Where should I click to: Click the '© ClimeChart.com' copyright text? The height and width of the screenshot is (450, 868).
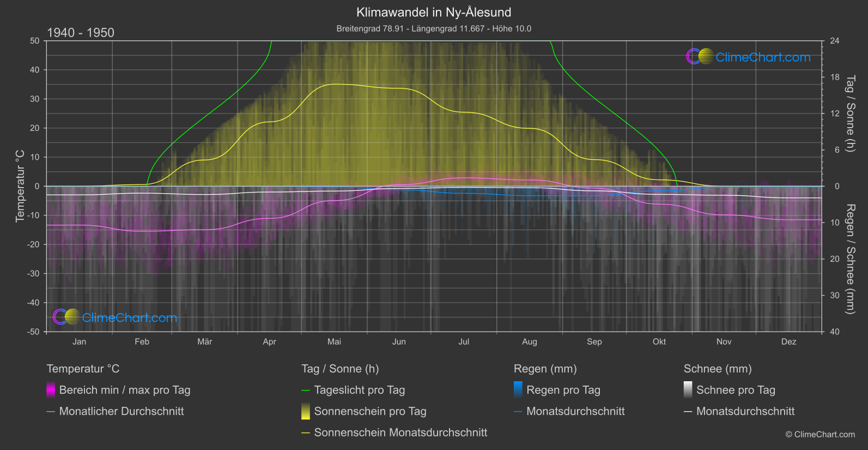point(820,434)
